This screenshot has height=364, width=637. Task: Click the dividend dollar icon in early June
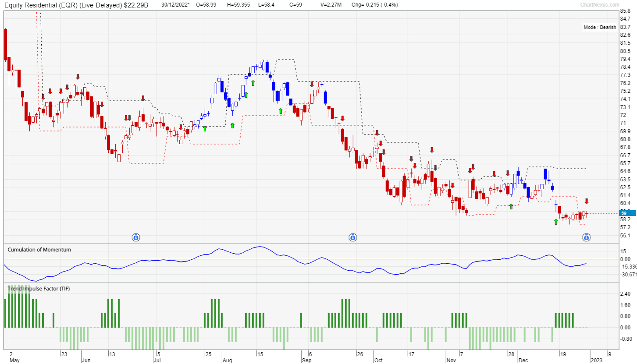coord(136,237)
